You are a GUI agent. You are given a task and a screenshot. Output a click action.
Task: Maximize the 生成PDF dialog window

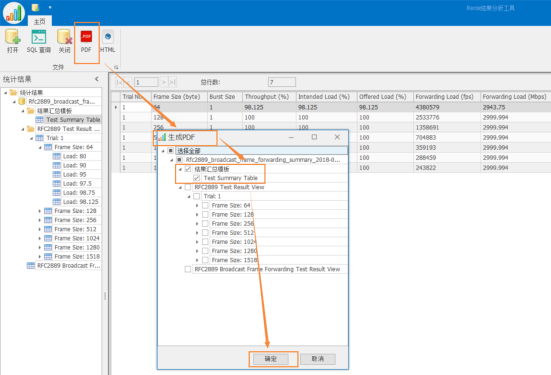click(x=314, y=137)
